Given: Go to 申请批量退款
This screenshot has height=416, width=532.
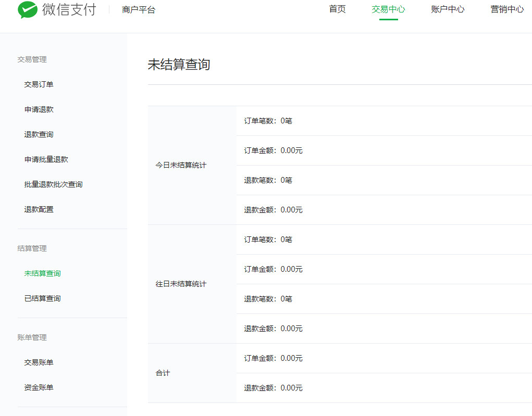Looking at the screenshot, I should (46, 159).
